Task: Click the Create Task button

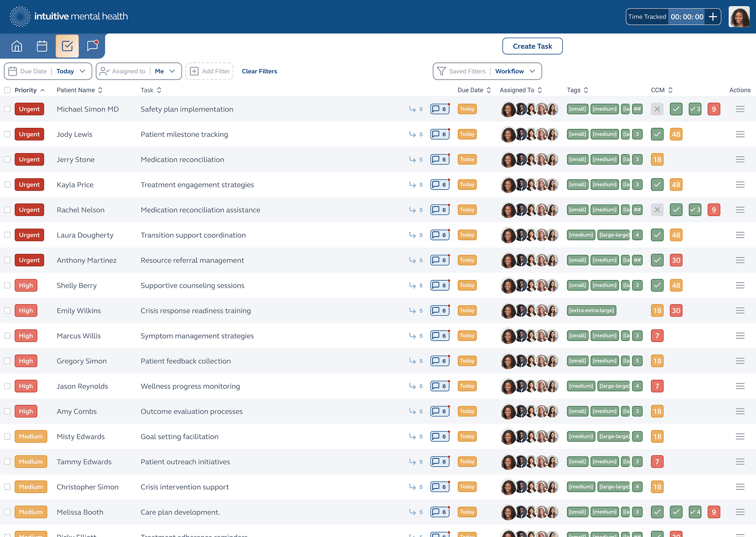Action: 532,46
